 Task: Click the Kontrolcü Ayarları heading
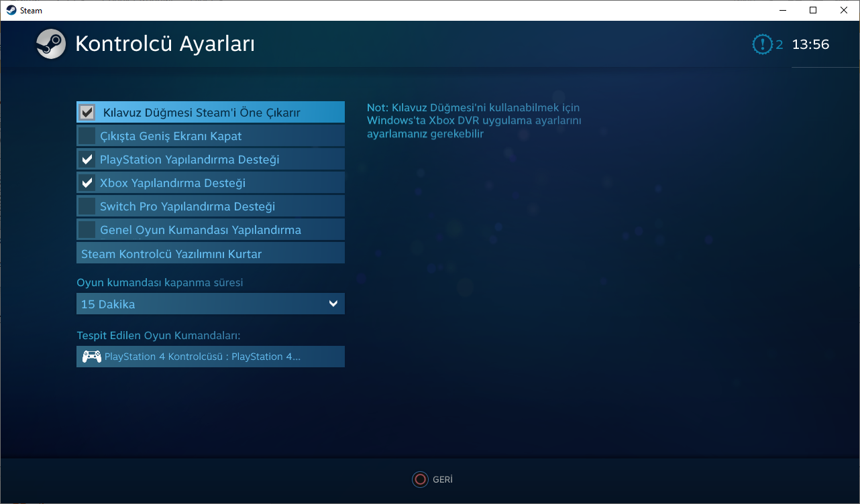pyautogui.click(x=165, y=44)
